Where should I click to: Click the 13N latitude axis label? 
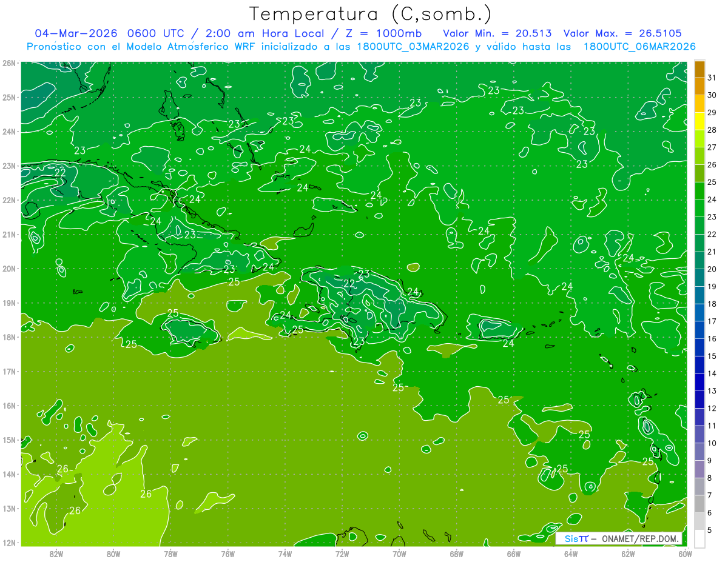pos(9,508)
